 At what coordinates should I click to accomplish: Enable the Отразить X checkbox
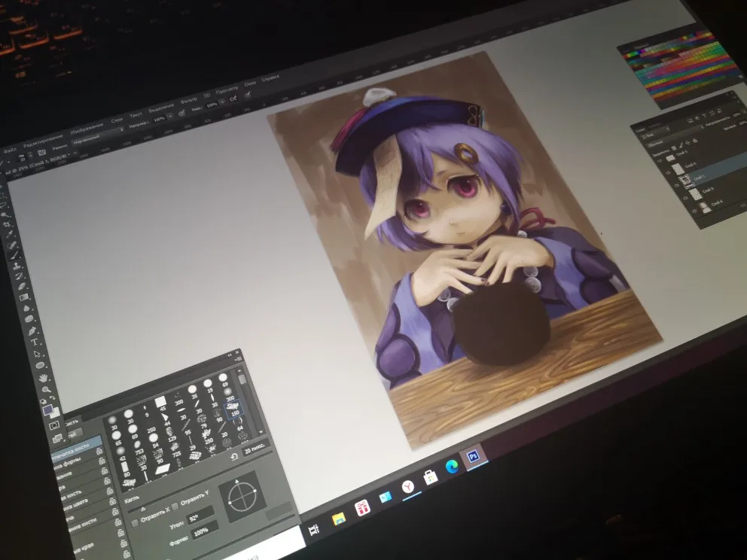(135, 523)
